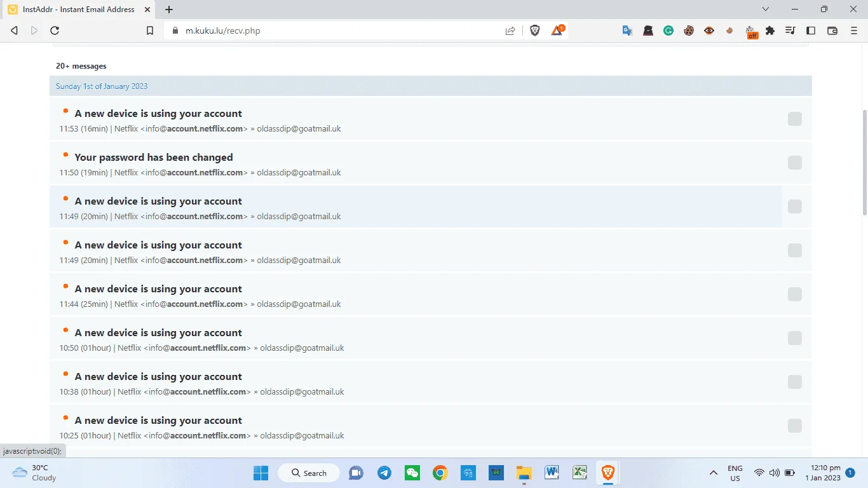The height and width of the screenshot is (488, 868).
Task: Open the 11:53 'A new device' message
Action: coord(158,114)
